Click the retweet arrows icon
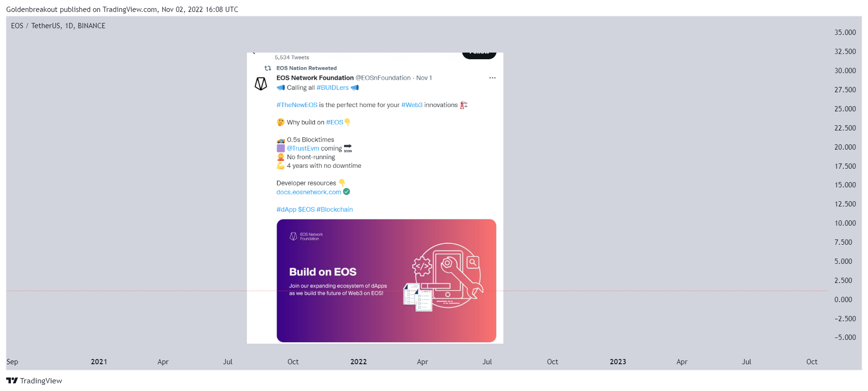The height and width of the screenshot is (391, 868). coord(268,68)
